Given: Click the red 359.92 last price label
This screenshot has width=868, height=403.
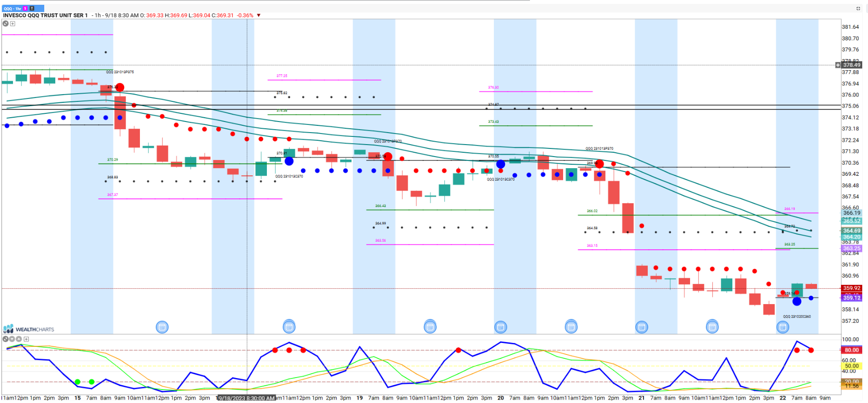Looking at the screenshot, I should 851,288.
